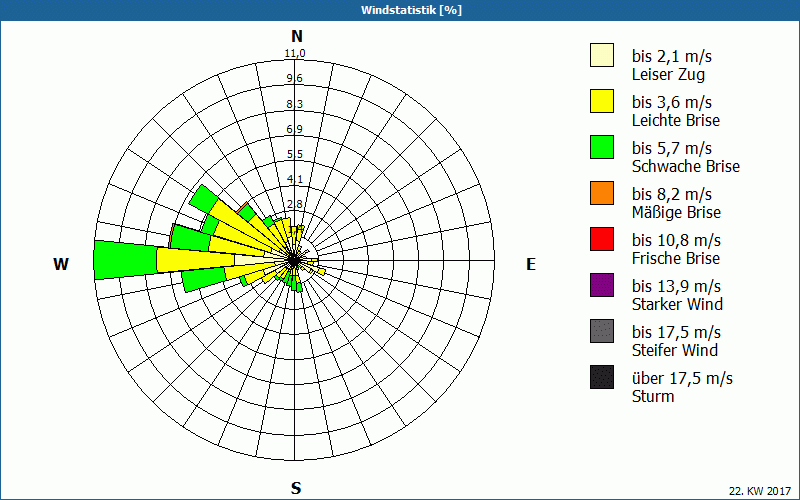Click the 11,0 scale value
The image size is (800, 500).
pyautogui.click(x=295, y=54)
